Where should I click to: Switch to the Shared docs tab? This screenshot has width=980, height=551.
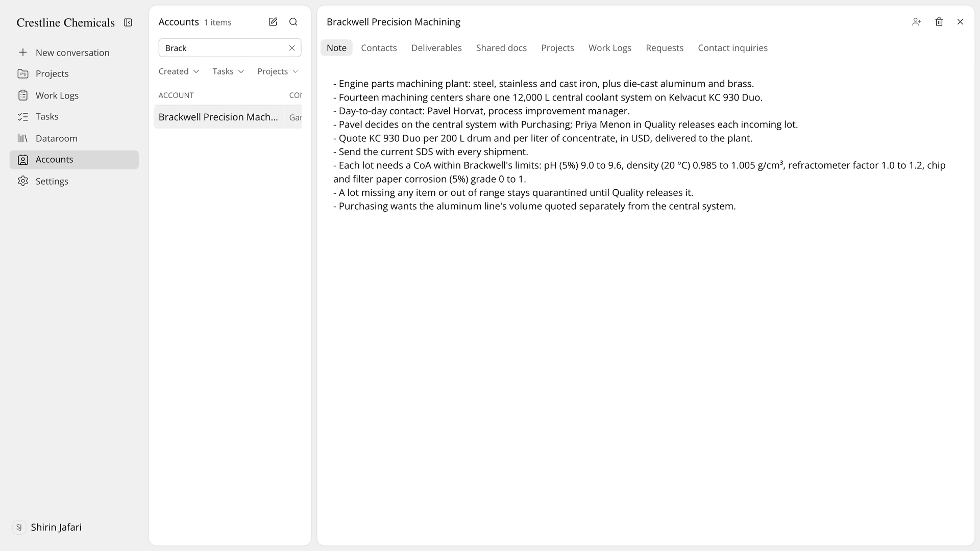tap(501, 48)
